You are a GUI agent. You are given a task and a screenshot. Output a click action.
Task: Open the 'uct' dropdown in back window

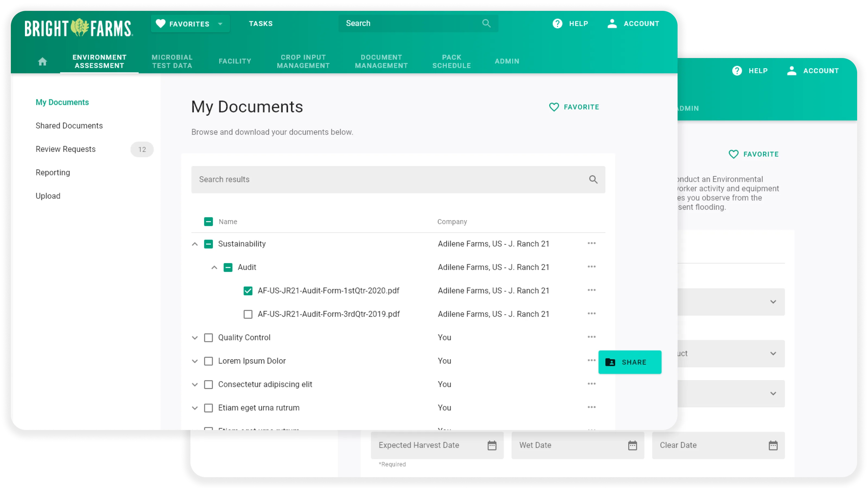731,353
